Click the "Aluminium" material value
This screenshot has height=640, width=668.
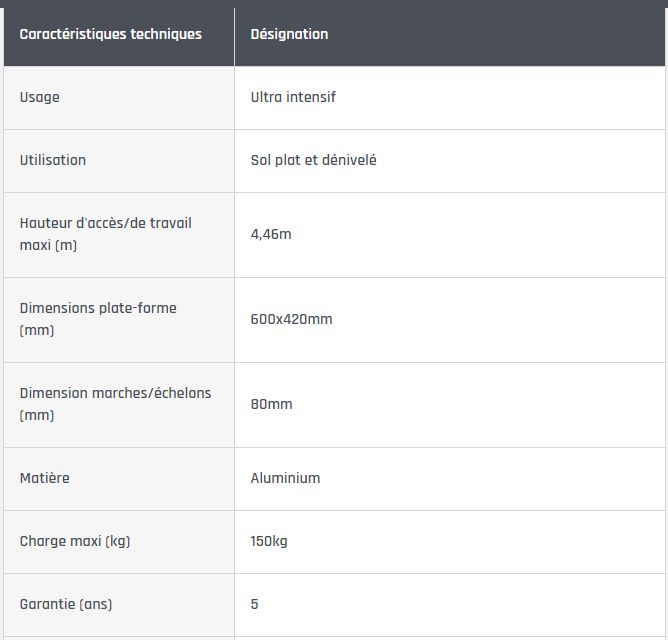point(285,478)
